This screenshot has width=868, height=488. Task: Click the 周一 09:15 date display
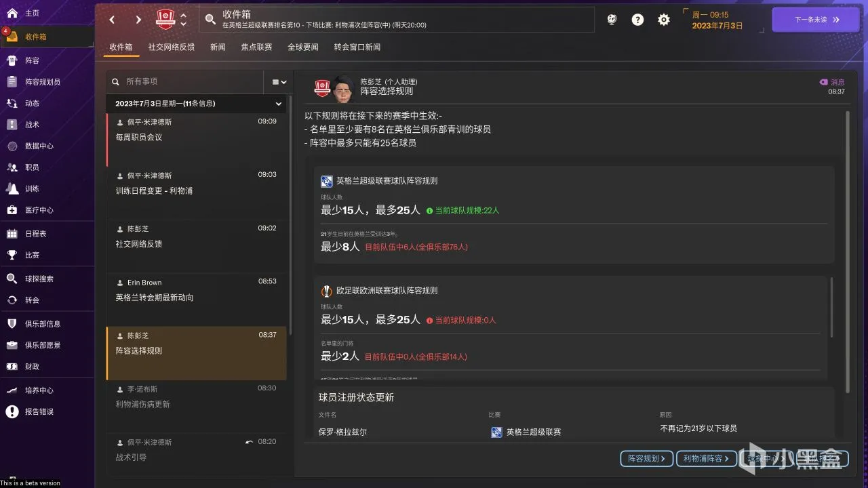[x=717, y=20]
